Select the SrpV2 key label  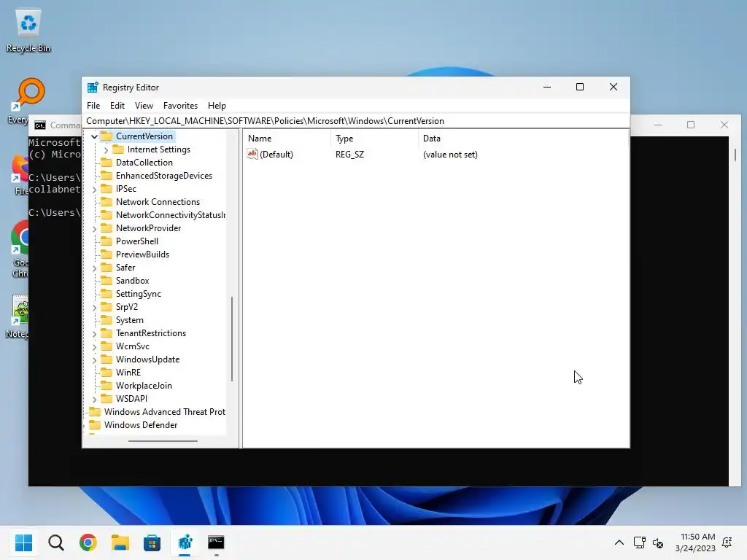click(x=127, y=307)
